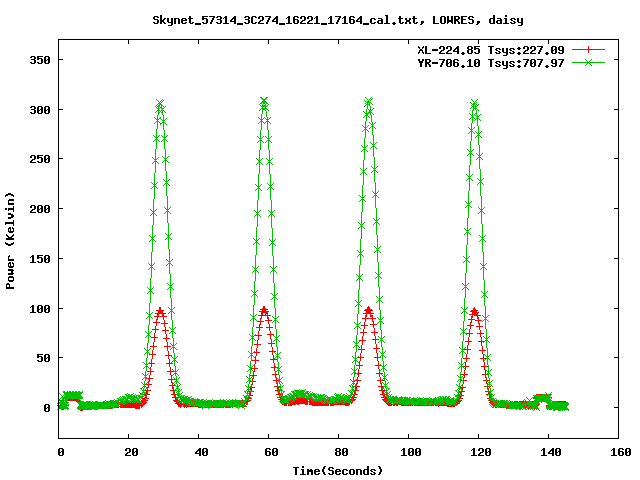Click the x-axis tick label 80

pyautogui.click(x=341, y=452)
